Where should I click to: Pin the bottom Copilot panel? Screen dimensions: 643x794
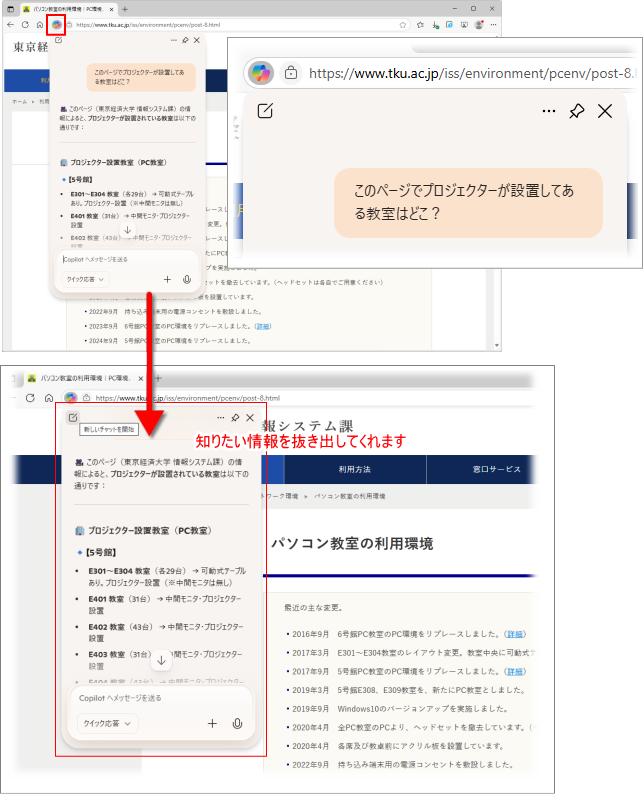pos(235,418)
